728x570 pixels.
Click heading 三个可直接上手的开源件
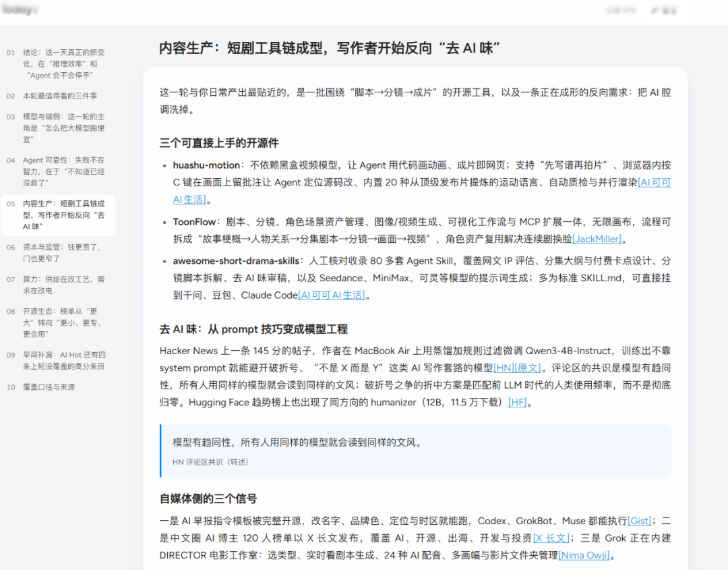pos(219,143)
